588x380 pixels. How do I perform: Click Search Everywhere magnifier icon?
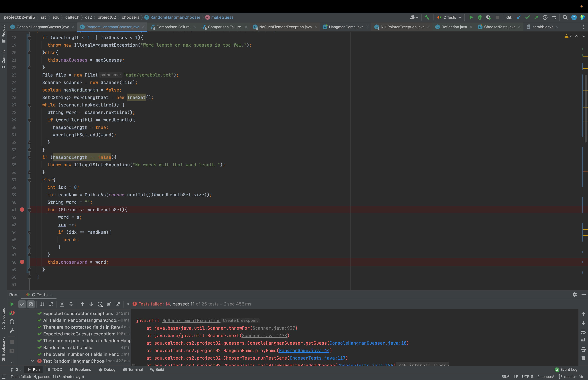pos(565,17)
